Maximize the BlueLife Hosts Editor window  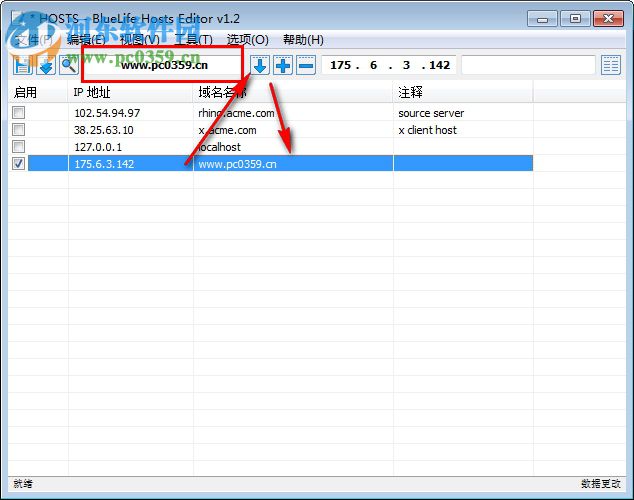(x=575, y=19)
